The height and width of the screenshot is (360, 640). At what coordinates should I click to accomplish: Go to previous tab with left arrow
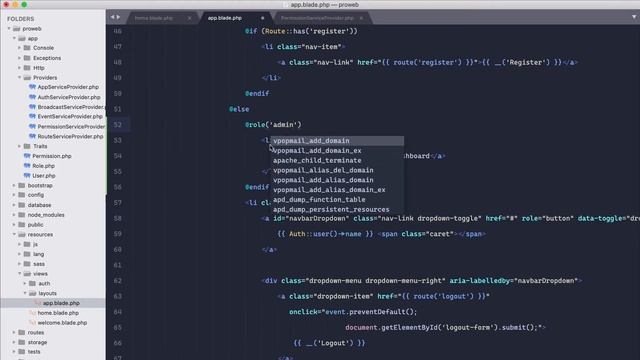pyautogui.click(x=112, y=17)
